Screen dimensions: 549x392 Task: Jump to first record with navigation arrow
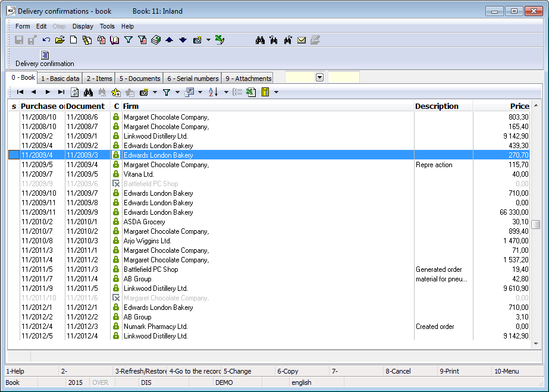click(20, 92)
